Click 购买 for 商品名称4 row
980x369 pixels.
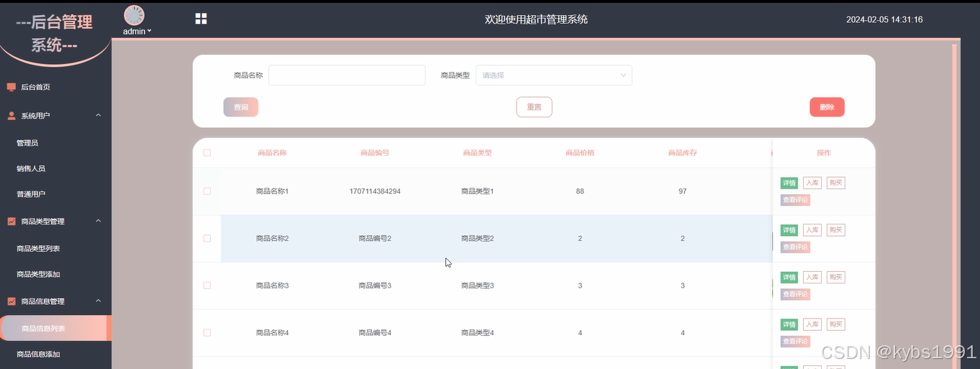point(835,324)
